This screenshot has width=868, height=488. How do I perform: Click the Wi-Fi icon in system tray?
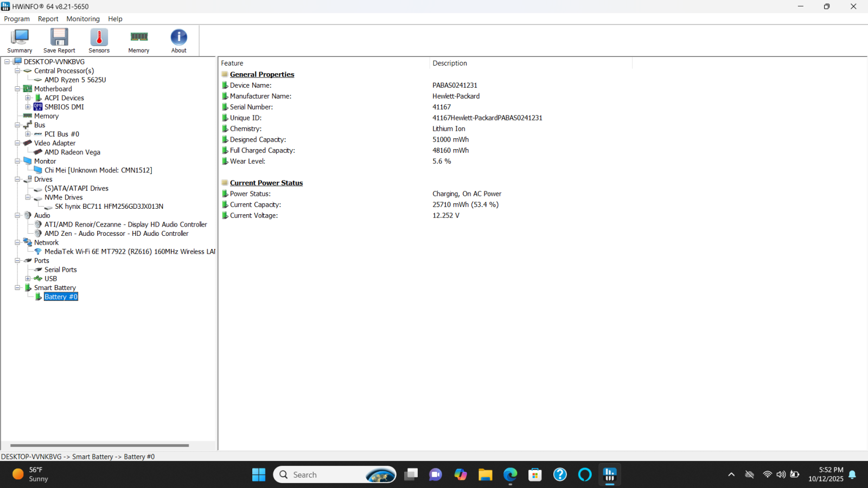point(767,474)
